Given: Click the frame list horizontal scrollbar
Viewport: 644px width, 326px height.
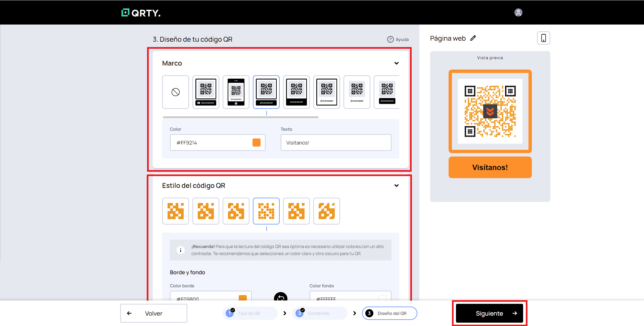Looking at the screenshot, I should 241,117.
